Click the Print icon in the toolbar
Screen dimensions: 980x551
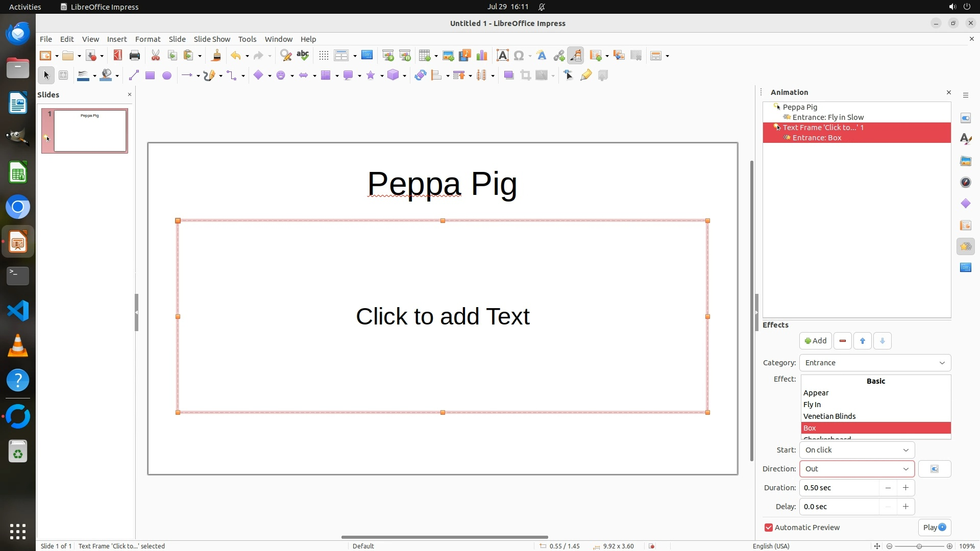(135, 56)
